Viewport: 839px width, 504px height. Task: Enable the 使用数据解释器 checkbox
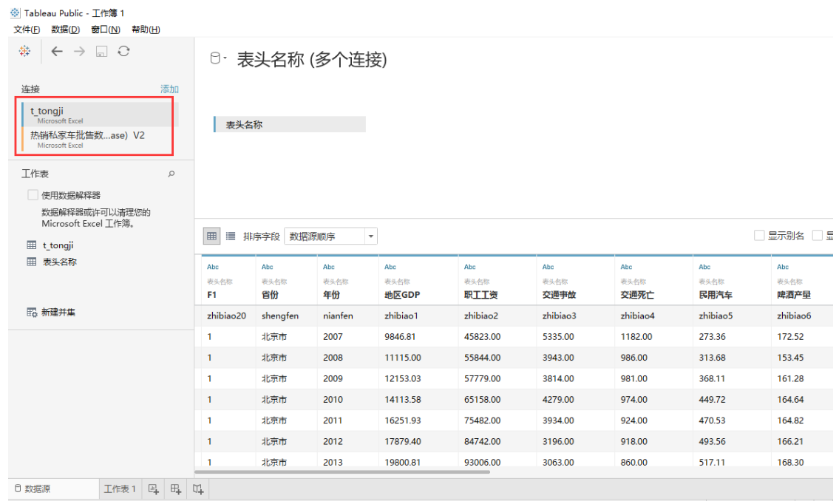click(33, 195)
